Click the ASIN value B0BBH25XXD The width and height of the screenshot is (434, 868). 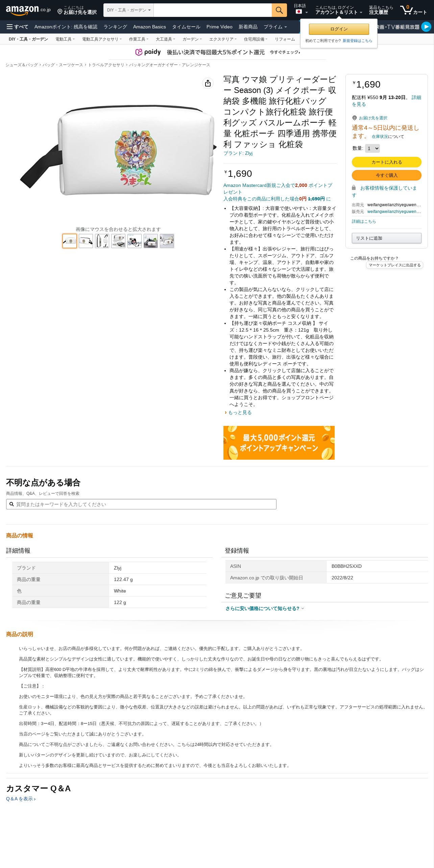click(x=346, y=566)
